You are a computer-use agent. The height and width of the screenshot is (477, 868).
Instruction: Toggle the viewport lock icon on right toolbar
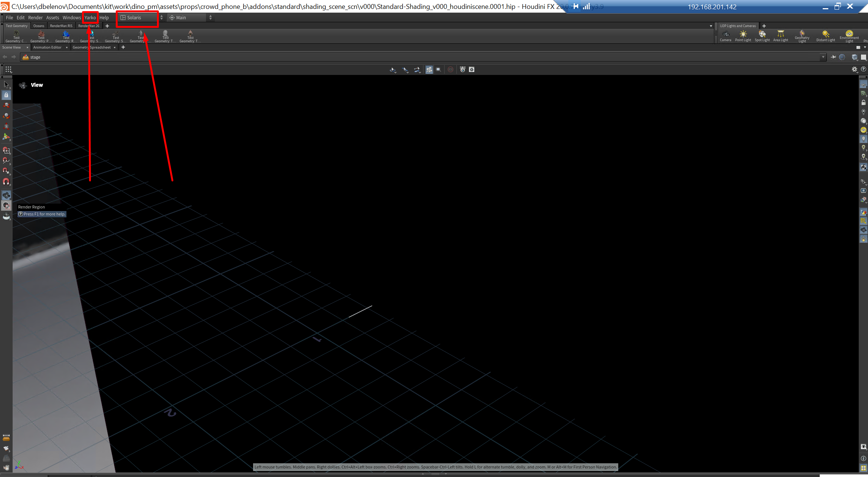[864, 102]
